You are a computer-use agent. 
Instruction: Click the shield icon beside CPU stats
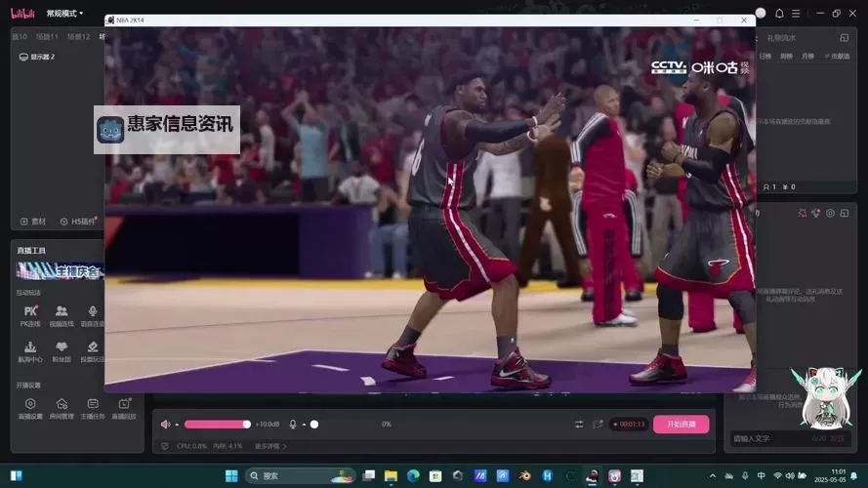165,446
